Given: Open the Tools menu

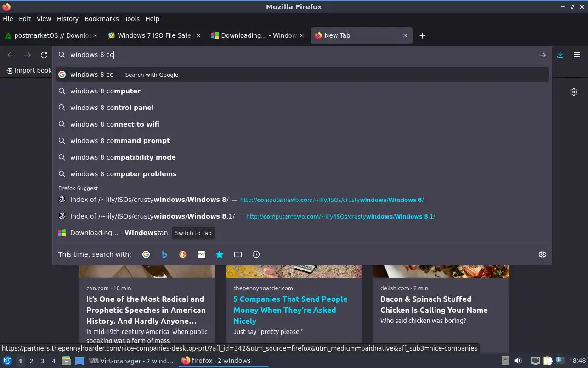Looking at the screenshot, I should (132, 19).
